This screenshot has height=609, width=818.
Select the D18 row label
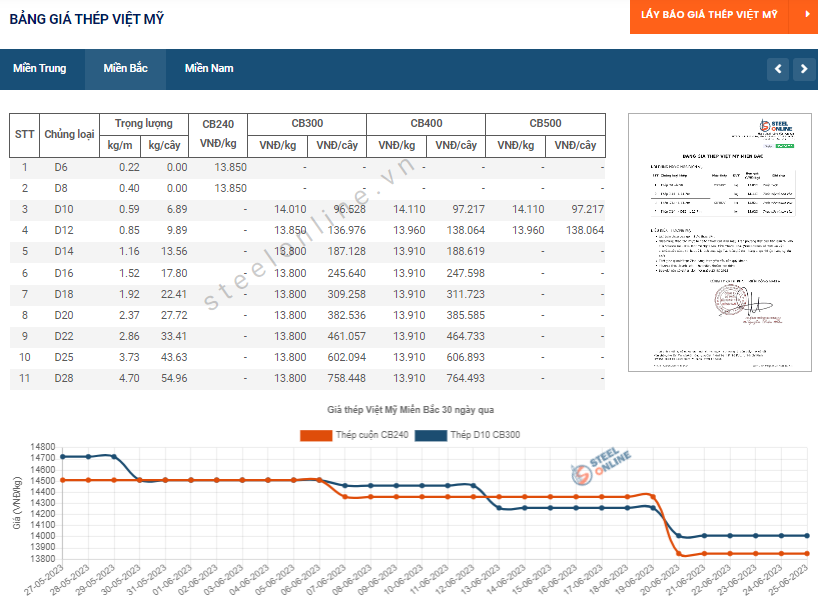coord(64,294)
